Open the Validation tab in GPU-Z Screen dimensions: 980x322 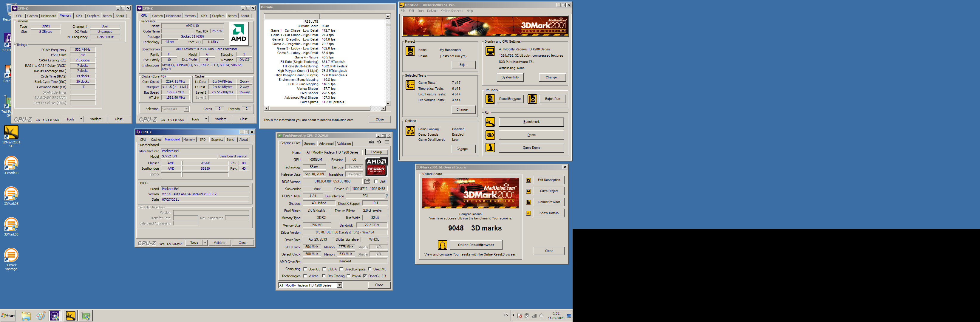point(344,144)
